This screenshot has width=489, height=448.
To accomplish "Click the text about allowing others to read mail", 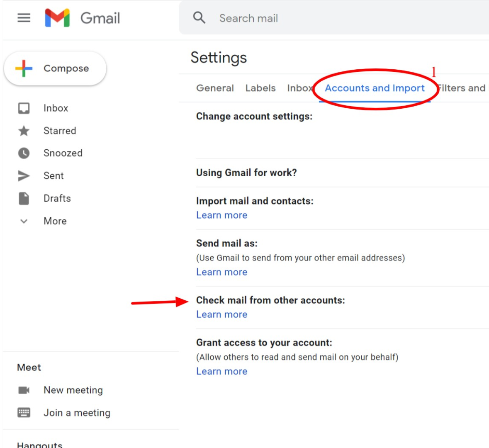I will (x=297, y=357).
